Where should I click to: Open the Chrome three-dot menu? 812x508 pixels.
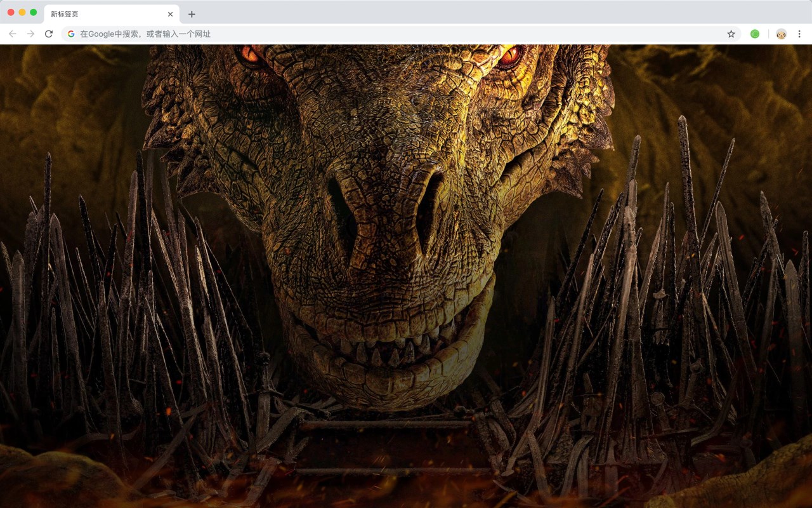tap(799, 34)
